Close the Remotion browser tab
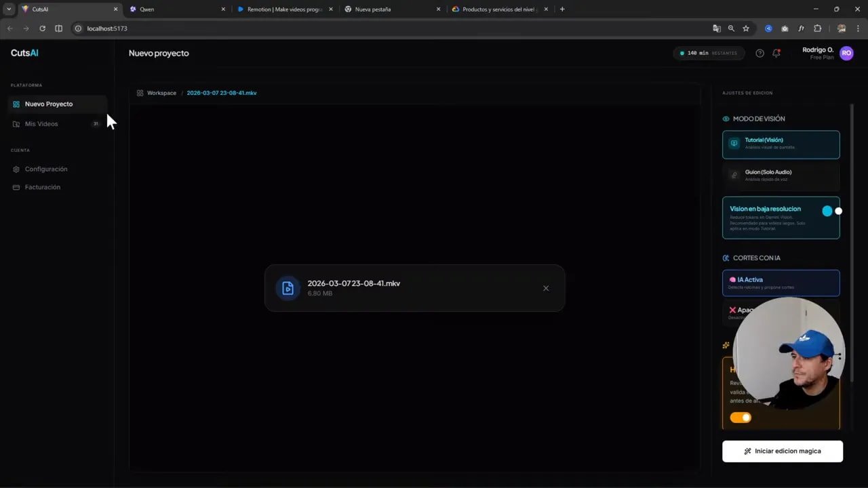Screen dimensions: 868x488 [x=330, y=9]
